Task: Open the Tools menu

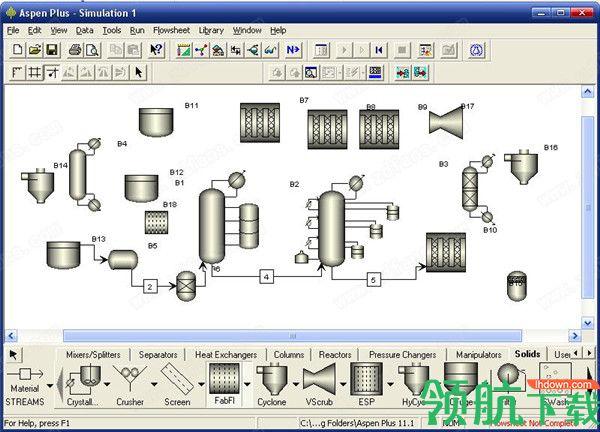Action: coord(112,30)
